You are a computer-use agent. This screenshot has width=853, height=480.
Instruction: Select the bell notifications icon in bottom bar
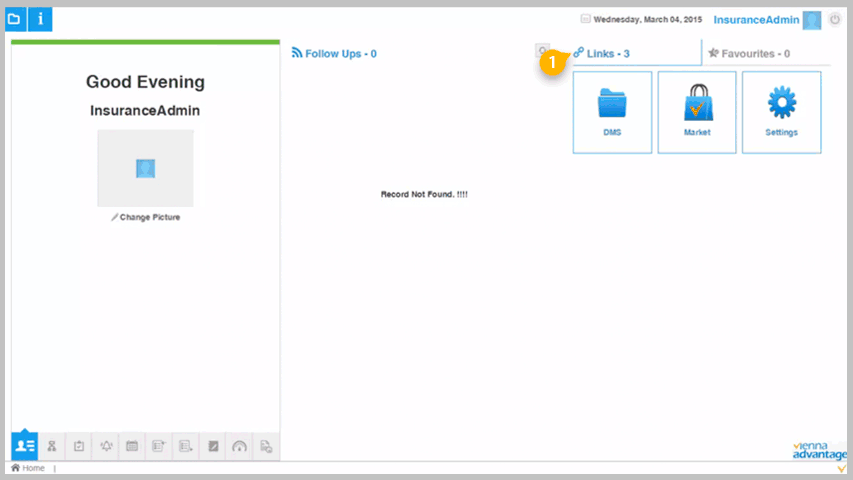point(106,446)
